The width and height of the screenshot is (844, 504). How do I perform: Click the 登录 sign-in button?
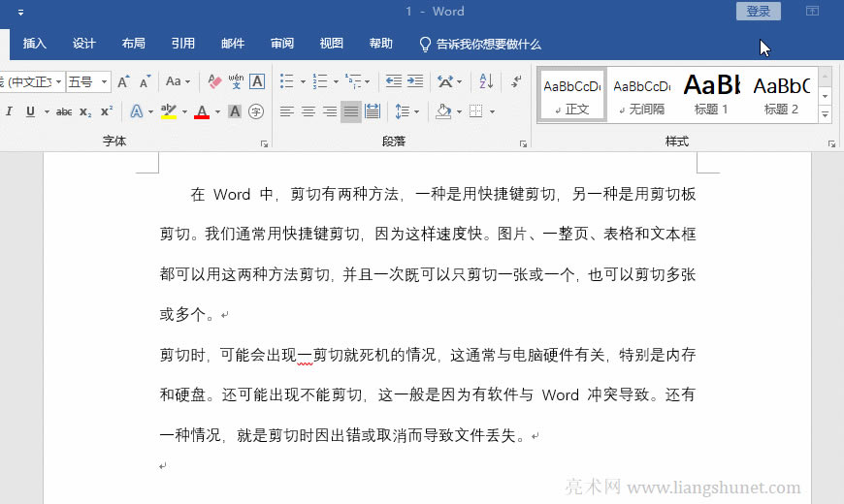tap(758, 12)
